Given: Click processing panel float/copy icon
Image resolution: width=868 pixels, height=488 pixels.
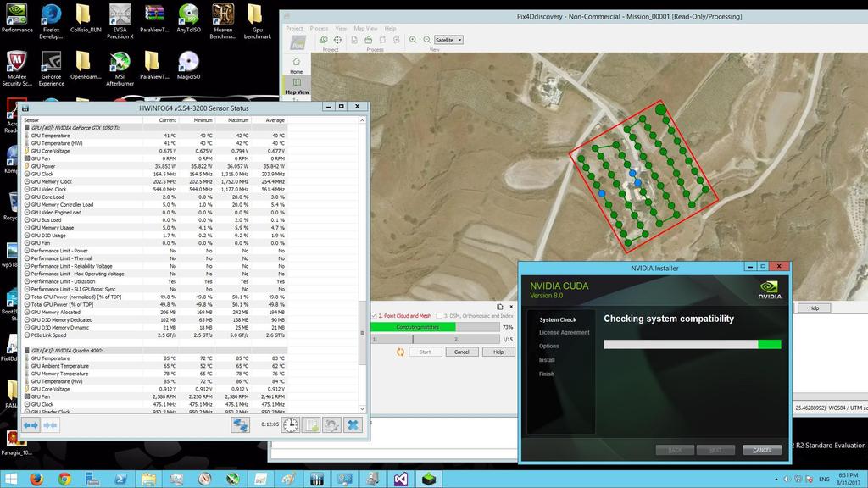Looking at the screenshot, I should point(500,307).
